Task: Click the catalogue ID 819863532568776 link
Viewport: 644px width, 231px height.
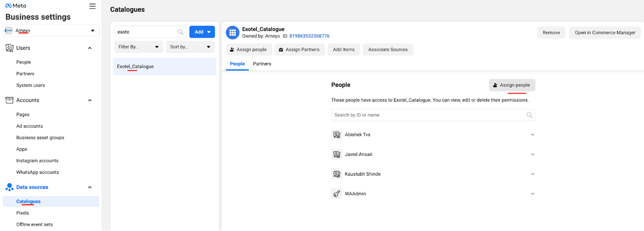Action: point(309,36)
